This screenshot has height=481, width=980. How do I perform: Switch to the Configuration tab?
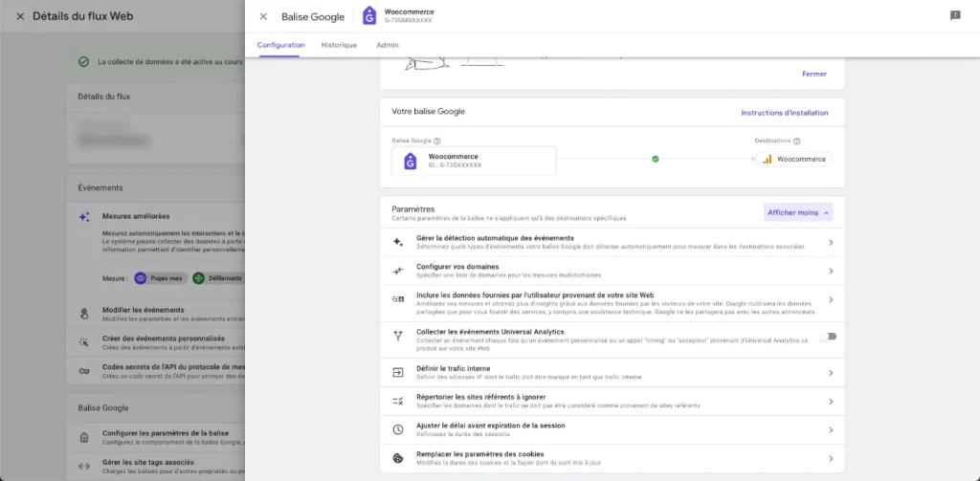coord(280,45)
